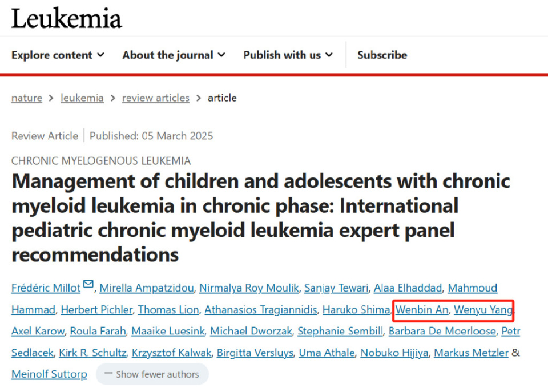The width and height of the screenshot is (548, 392).
Task: Open author Wenbin An's details
Action: [x=422, y=310]
